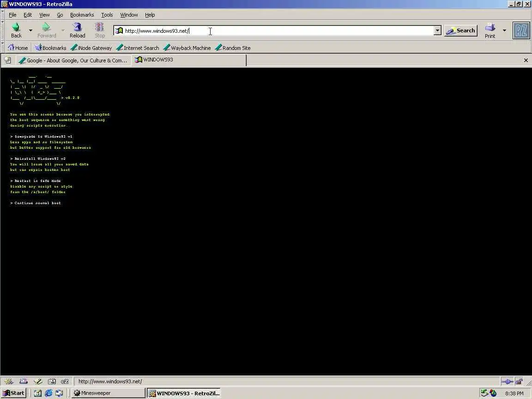Choose Reinstall Windows93 v2 option
The height and width of the screenshot is (399, 532).
point(38,158)
